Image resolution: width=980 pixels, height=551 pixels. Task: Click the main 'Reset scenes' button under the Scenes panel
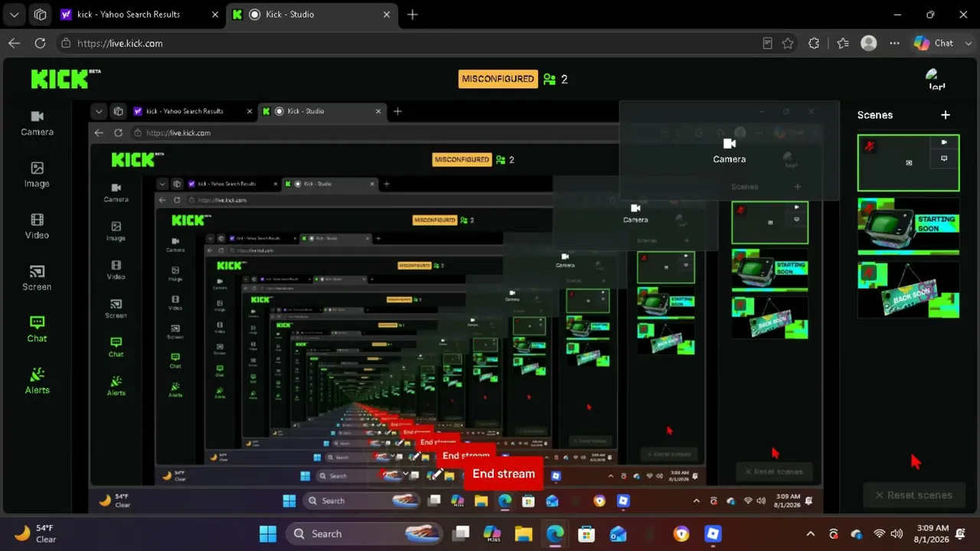pyautogui.click(x=913, y=495)
